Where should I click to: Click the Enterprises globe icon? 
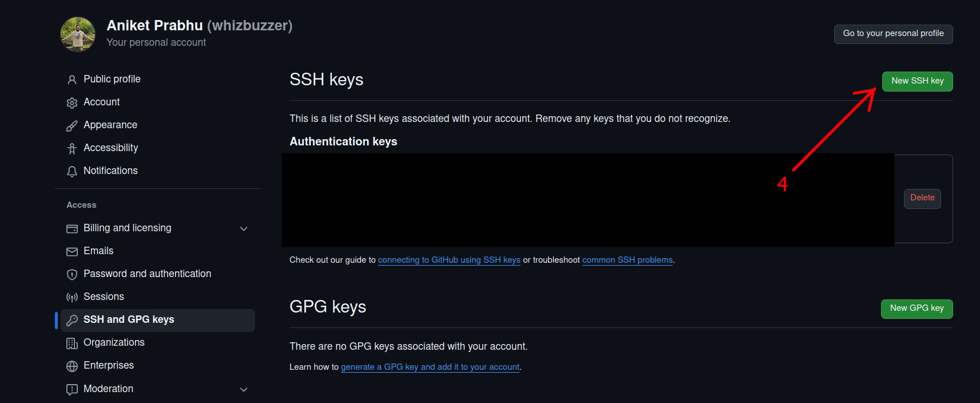[x=72, y=366]
